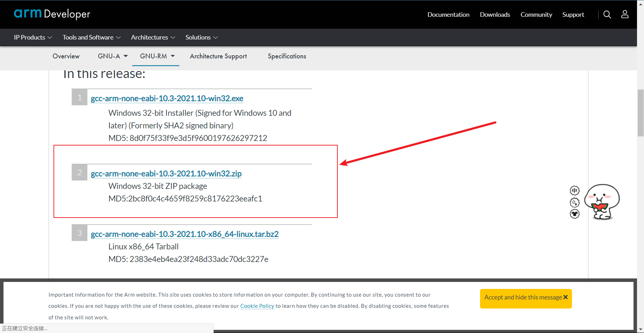Viewport: 644px width, 333px height.
Task: Click the win32.exe MD5 checksum text
Action: point(188,138)
